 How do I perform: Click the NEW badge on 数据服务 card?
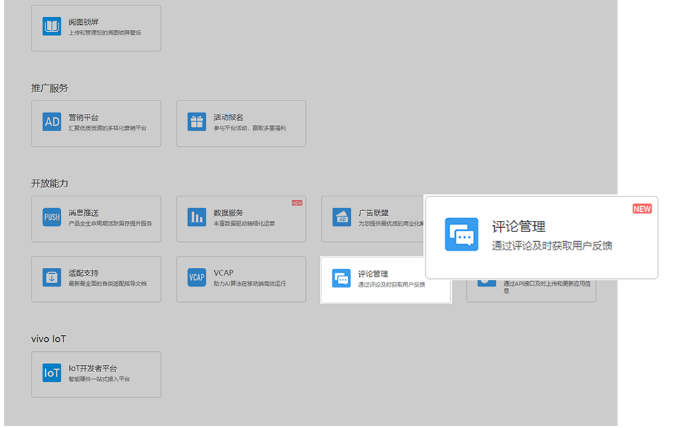pyautogui.click(x=297, y=203)
